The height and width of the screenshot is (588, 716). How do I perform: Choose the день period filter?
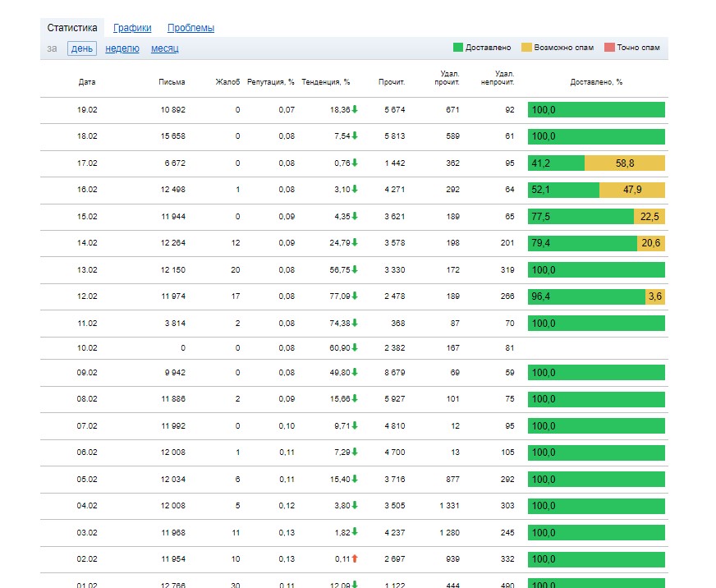tap(82, 48)
